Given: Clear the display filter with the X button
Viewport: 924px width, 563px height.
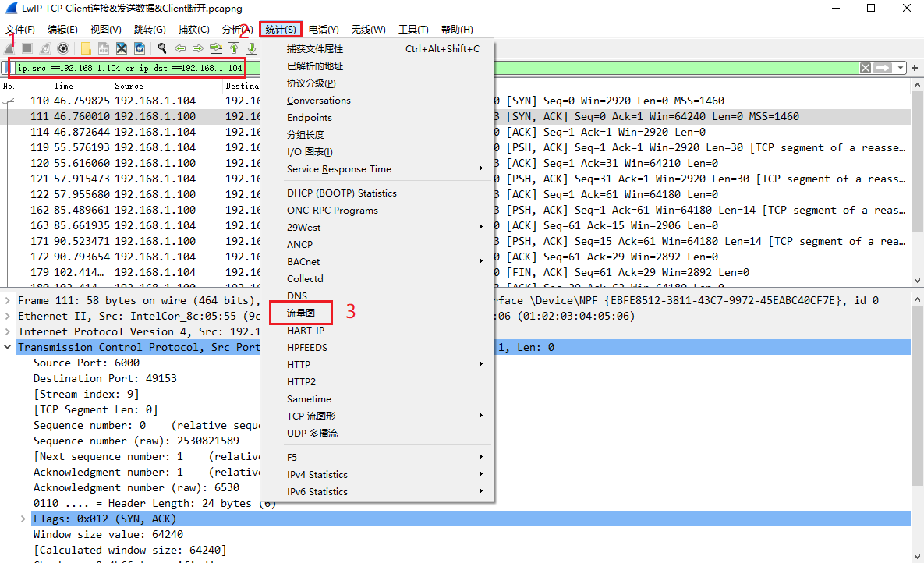Looking at the screenshot, I should pos(866,68).
